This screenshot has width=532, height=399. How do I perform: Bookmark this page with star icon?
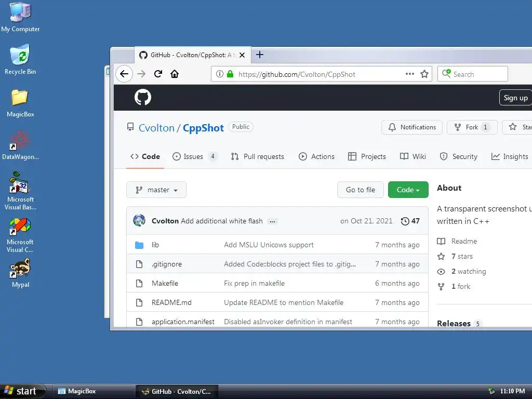click(424, 74)
